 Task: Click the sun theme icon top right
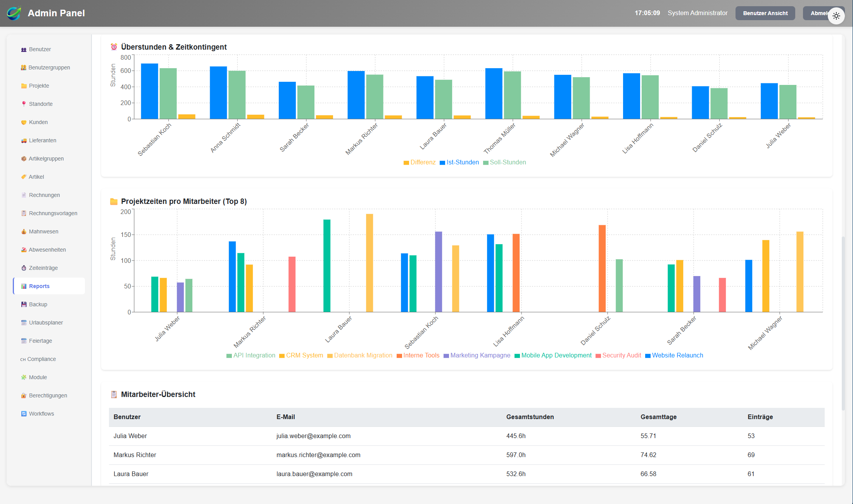pyautogui.click(x=836, y=16)
